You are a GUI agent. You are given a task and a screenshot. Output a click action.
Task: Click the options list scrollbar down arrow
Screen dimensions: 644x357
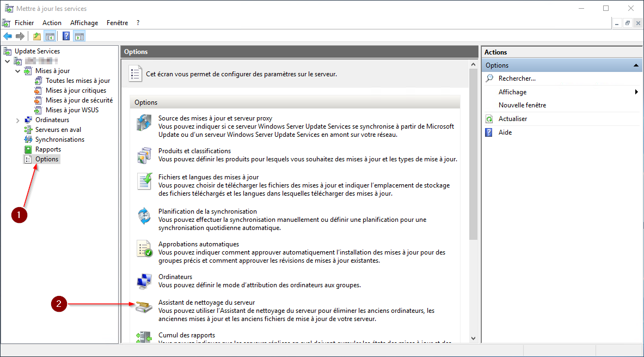pos(473,338)
